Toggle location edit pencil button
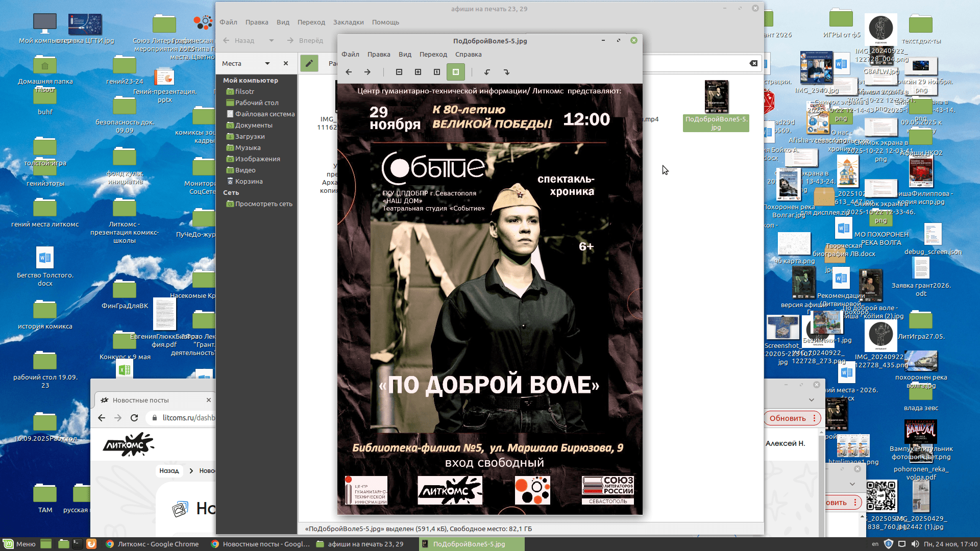Screen dimensions: 980x551 click(309, 63)
